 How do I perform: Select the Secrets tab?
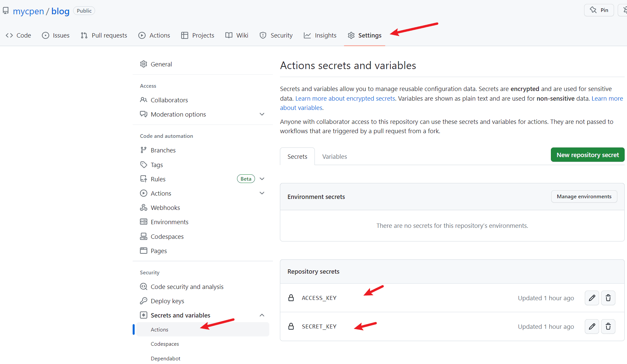[x=297, y=156]
